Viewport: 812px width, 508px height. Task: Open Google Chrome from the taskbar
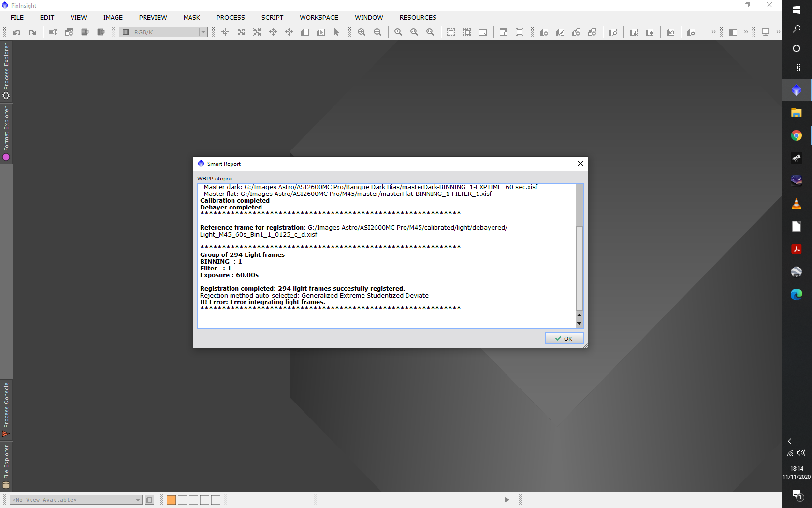[796, 136]
